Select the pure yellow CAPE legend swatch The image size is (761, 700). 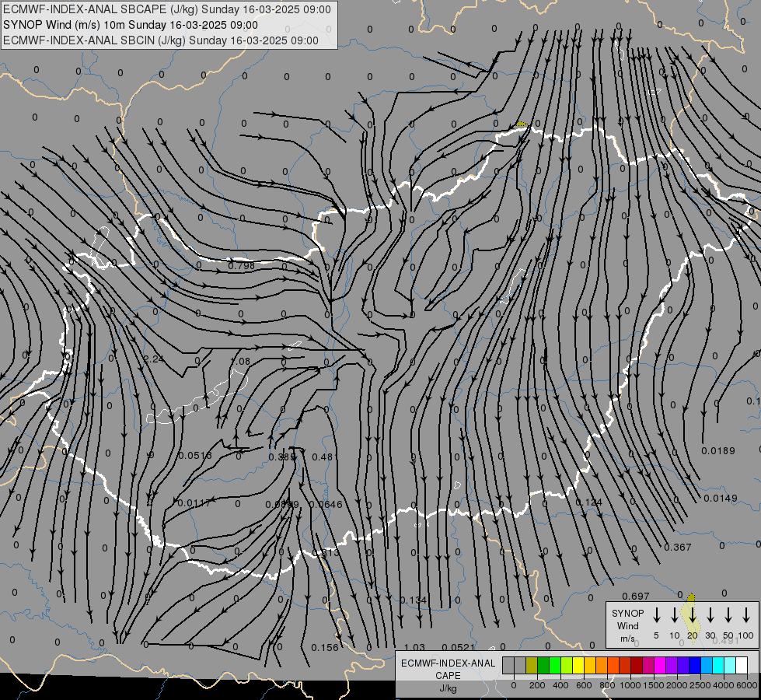578,665
